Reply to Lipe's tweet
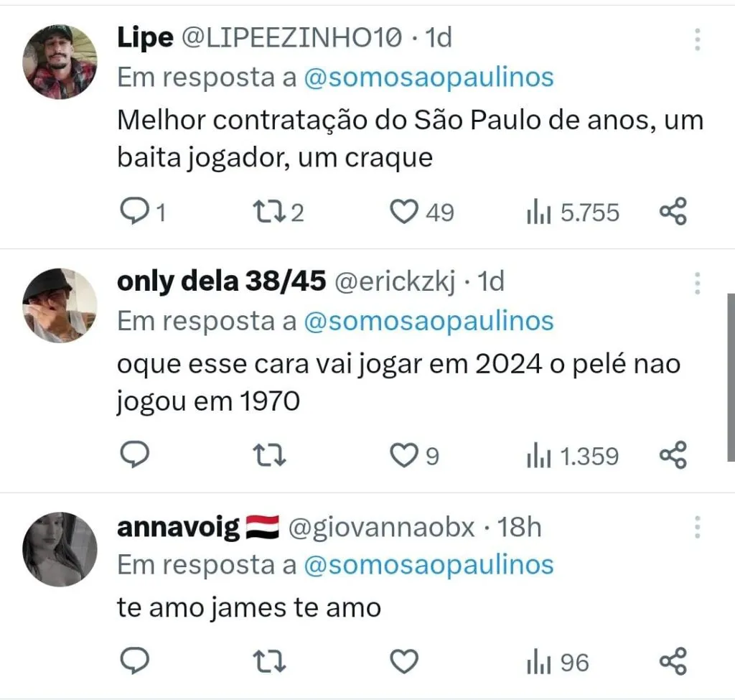735x700 pixels. coord(133,212)
